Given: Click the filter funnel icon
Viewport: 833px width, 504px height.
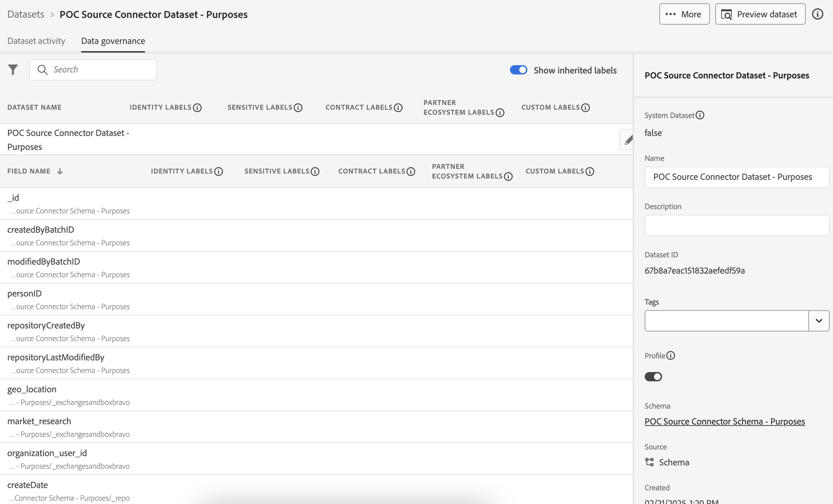Looking at the screenshot, I should tap(13, 70).
